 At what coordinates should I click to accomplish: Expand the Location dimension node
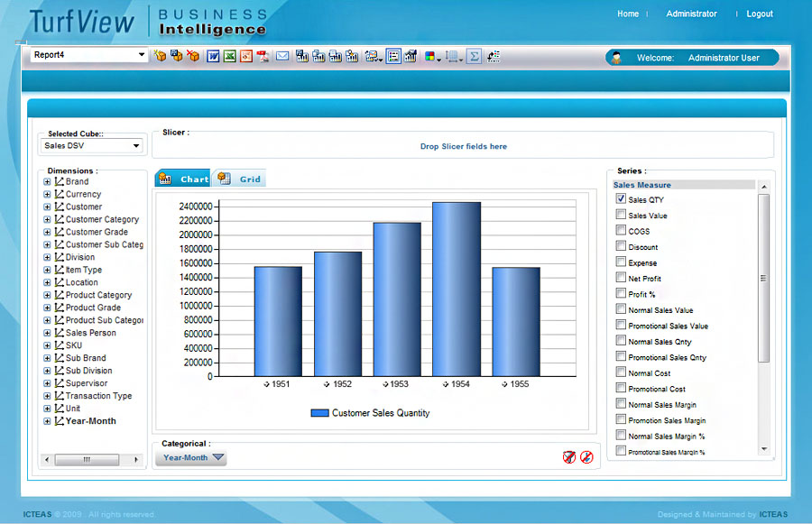(47, 282)
